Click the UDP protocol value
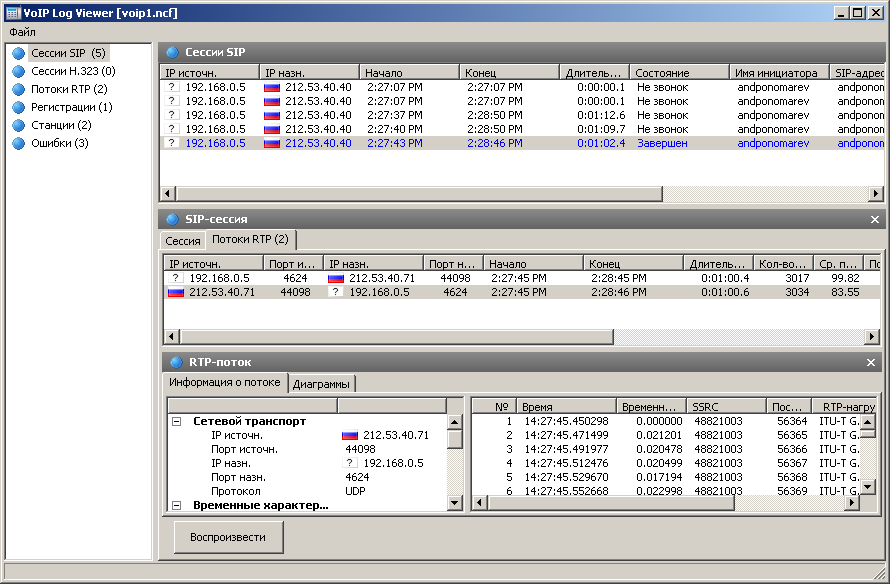This screenshot has width=890, height=584. coord(355,491)
